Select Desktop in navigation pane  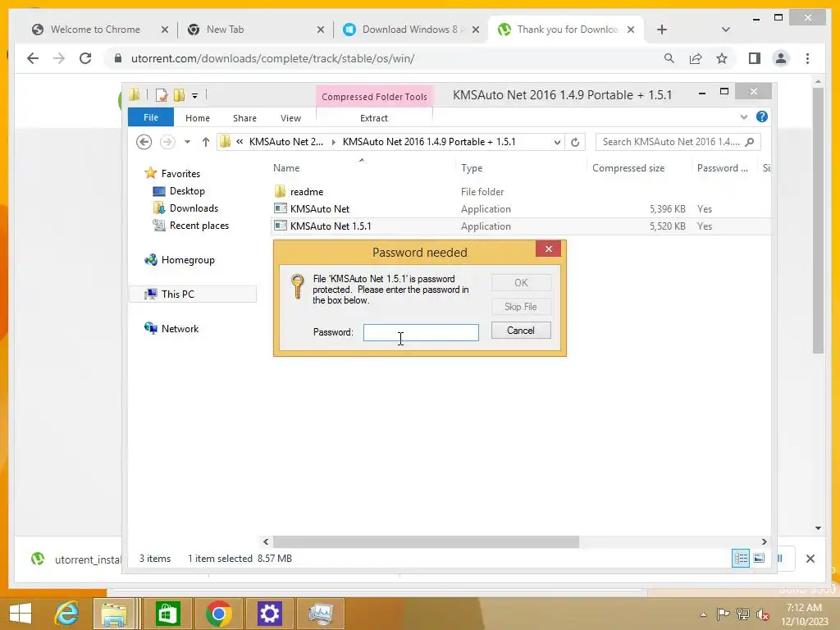point(187,190)
